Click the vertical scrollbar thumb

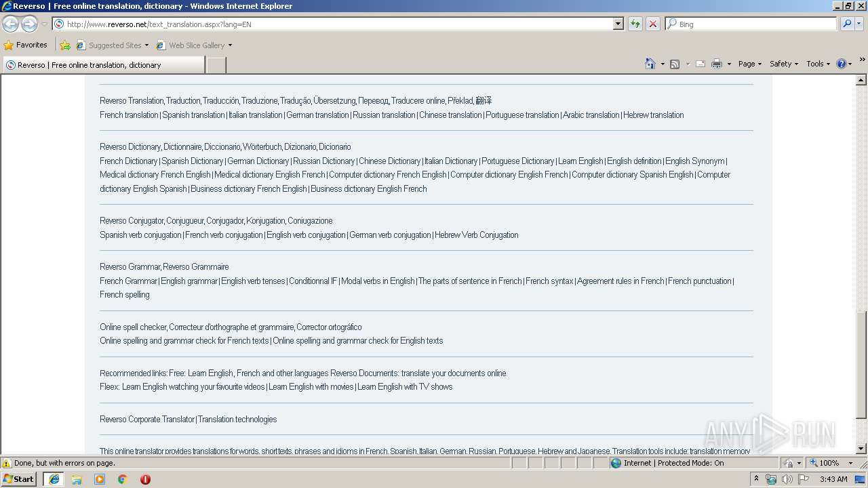[861, 364]
